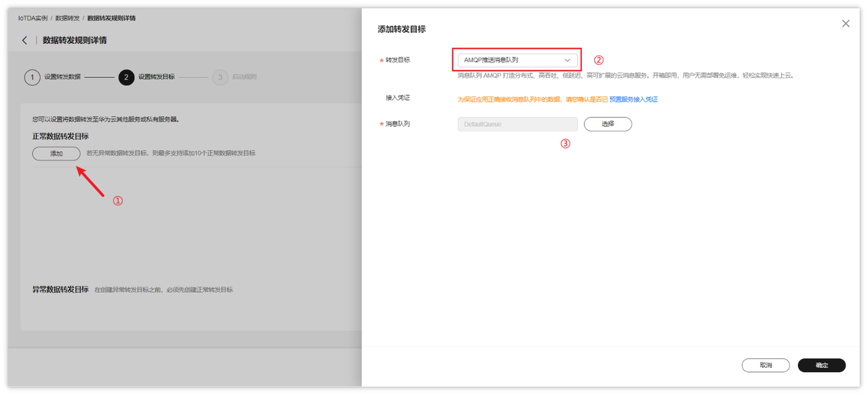This screenshot has width=868, height=395.
Task: Click the 消息队列 field label
Action: [397, 124]
